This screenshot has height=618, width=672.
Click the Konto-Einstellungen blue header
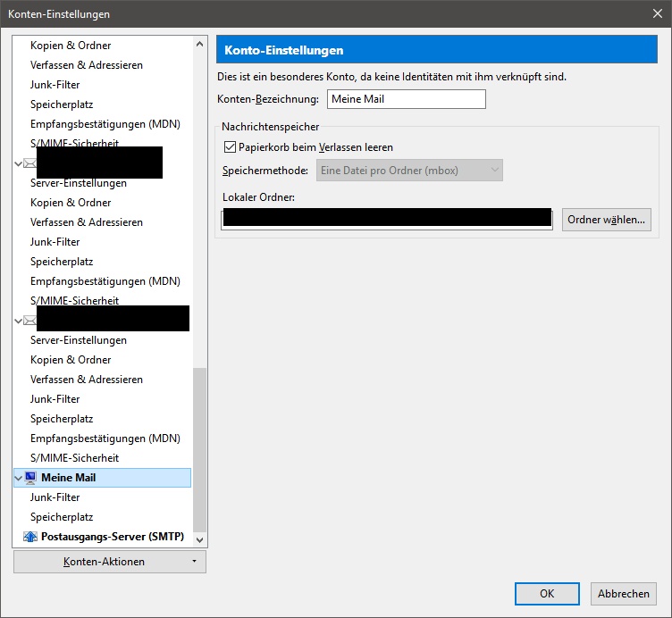pos(437,50)
